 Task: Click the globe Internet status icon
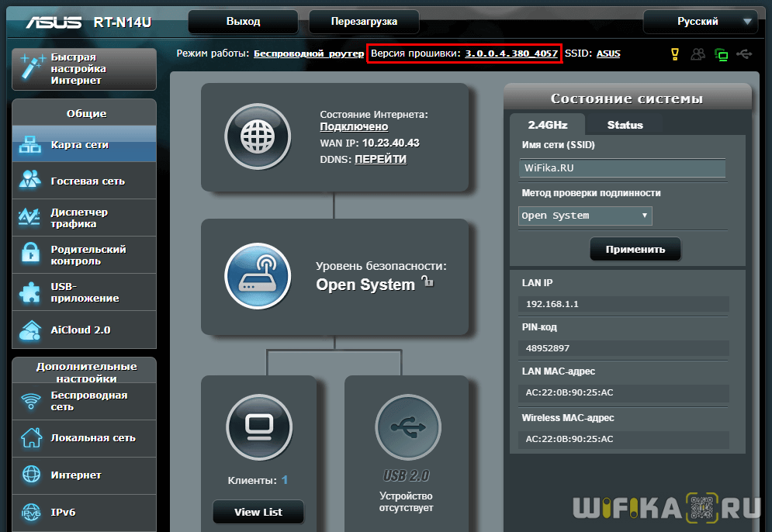tap(257, 137)
